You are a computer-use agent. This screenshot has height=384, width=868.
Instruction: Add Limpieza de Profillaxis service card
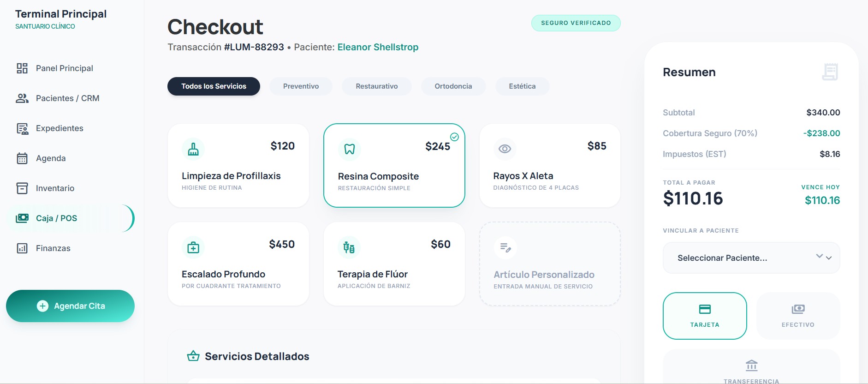pos(238,165)
